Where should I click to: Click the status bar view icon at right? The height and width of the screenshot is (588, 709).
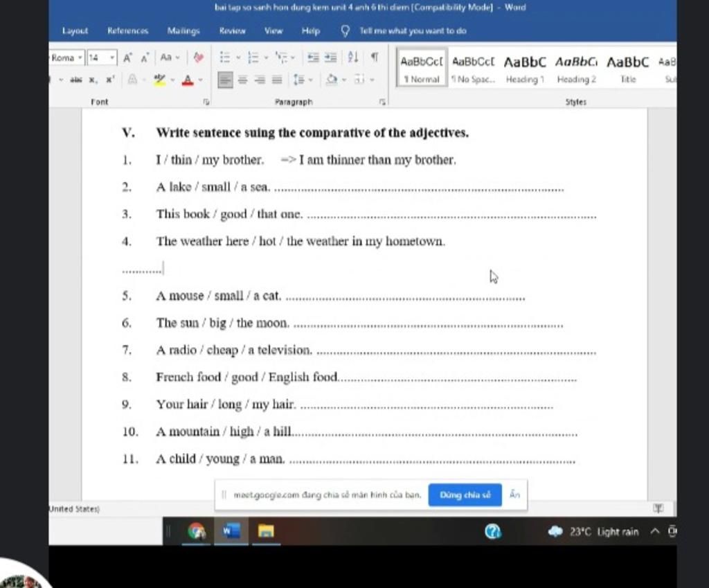point(658,508)
